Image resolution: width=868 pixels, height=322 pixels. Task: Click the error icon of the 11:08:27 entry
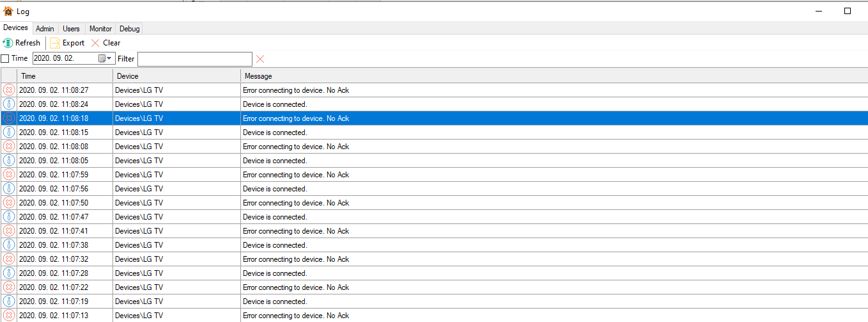pyautogui.click(x=9, y=90)
